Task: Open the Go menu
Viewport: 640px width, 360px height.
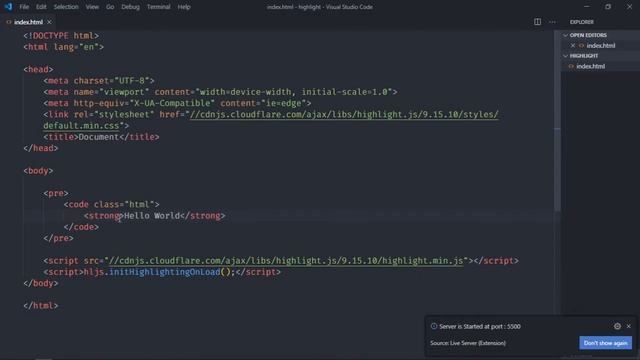Action: (110, 7)
